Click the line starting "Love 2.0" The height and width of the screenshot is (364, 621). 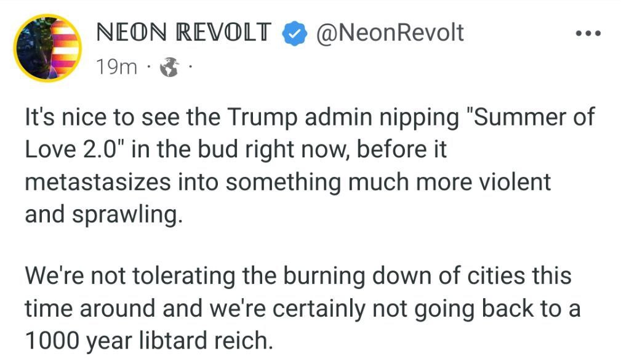tap(236, 150)
